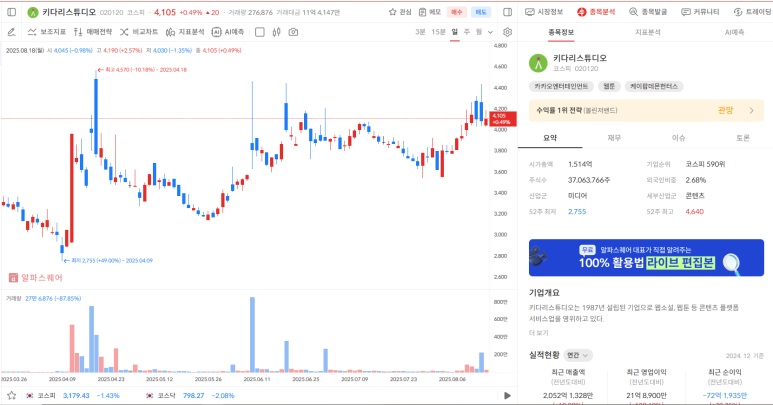The image size is (773, 405).
Task: Toggle the left sidebar panel icon
Action: pyautogui.click(x=12, y=12)
